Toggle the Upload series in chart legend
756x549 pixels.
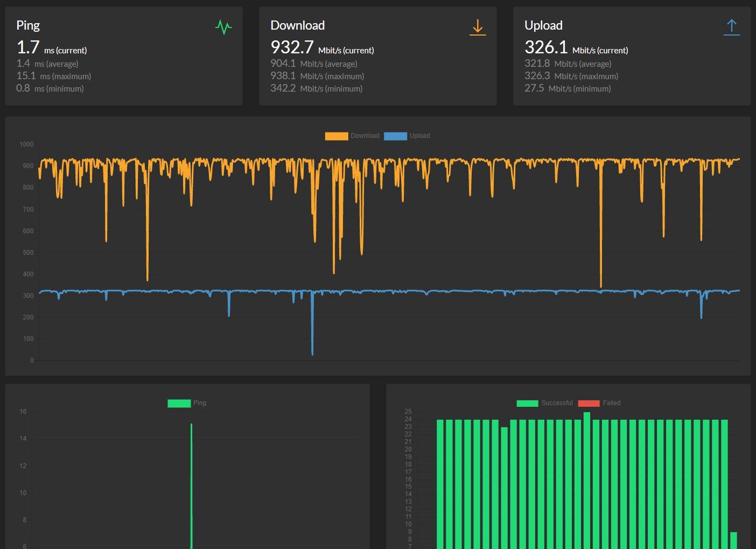[x=407, y=136]
